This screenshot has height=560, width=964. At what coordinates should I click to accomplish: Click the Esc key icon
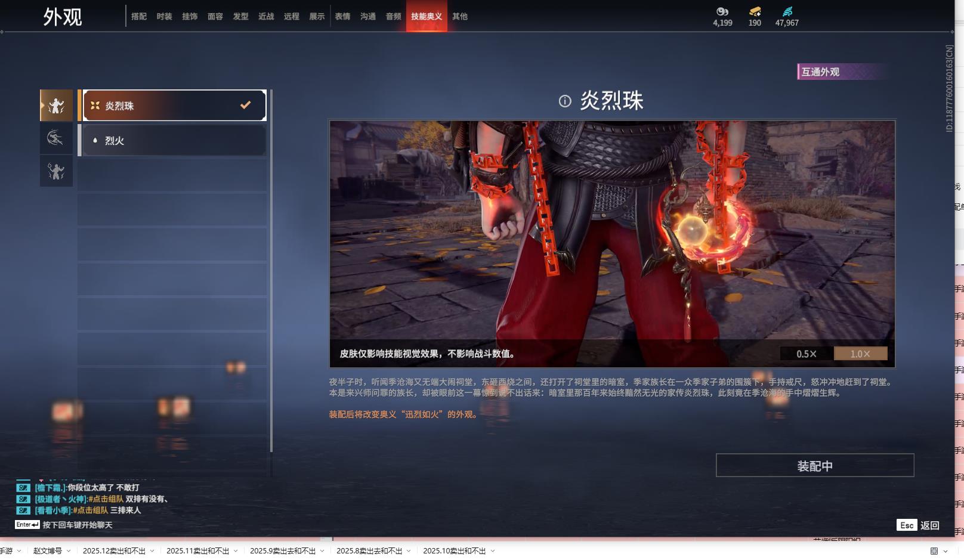tap(907, 525)
